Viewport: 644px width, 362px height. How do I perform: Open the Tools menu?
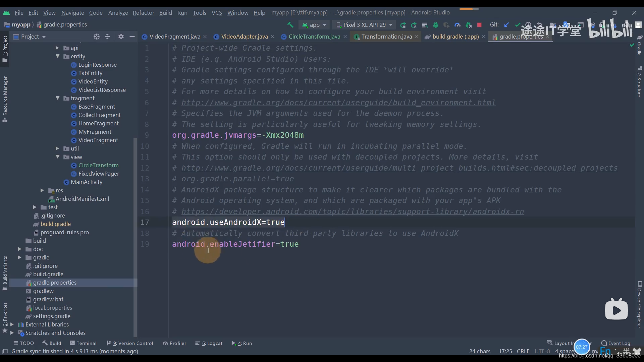[199, 13]
